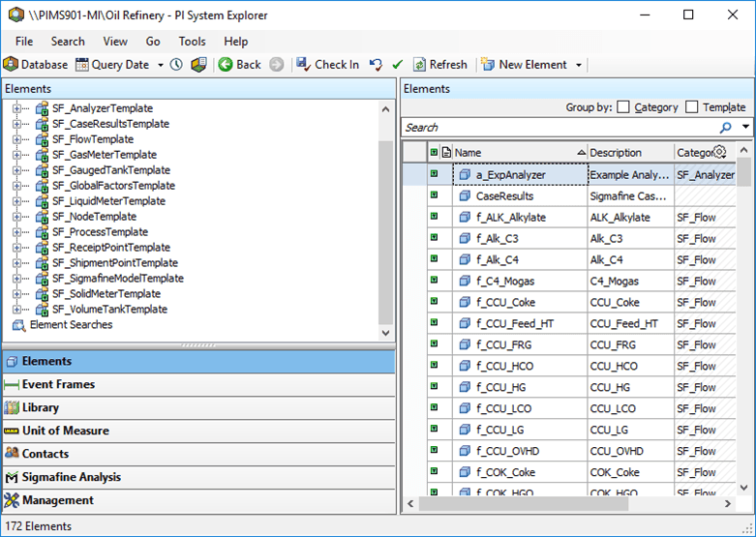
Task: Click the green checkmark apply icon
Action: coord(397,65)
